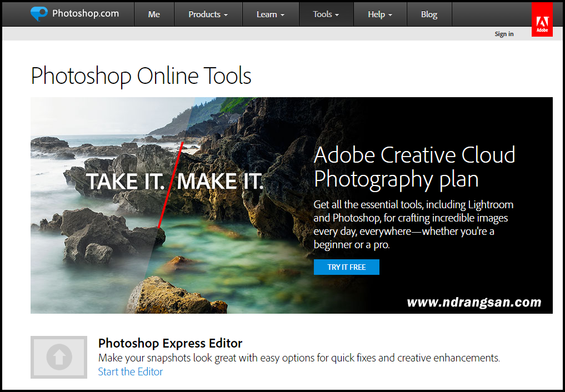Image resolution: width=565 pixels, height=392 pixels.
Task: Expand the Learn dropdown menu
Action: pos(271,14)
